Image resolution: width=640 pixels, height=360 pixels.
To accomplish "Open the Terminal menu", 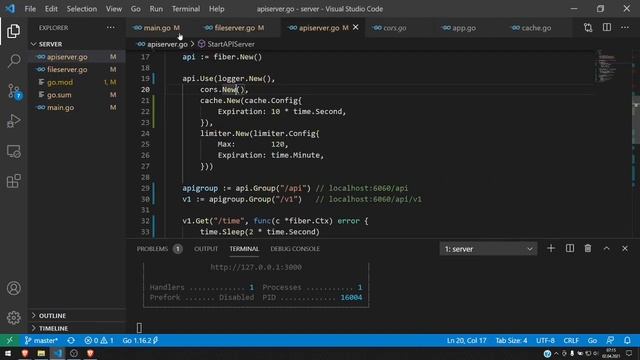I will [x=186, y=9].
